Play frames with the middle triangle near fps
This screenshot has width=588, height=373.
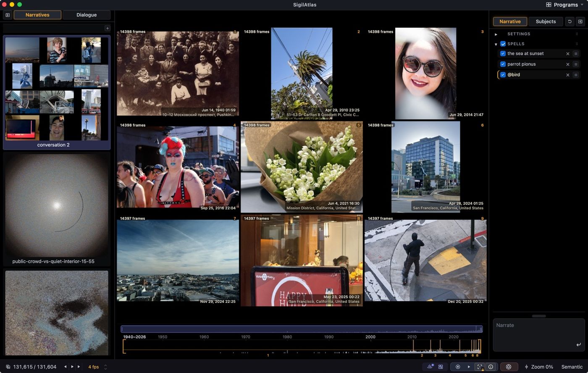click(x=72, y=367)
